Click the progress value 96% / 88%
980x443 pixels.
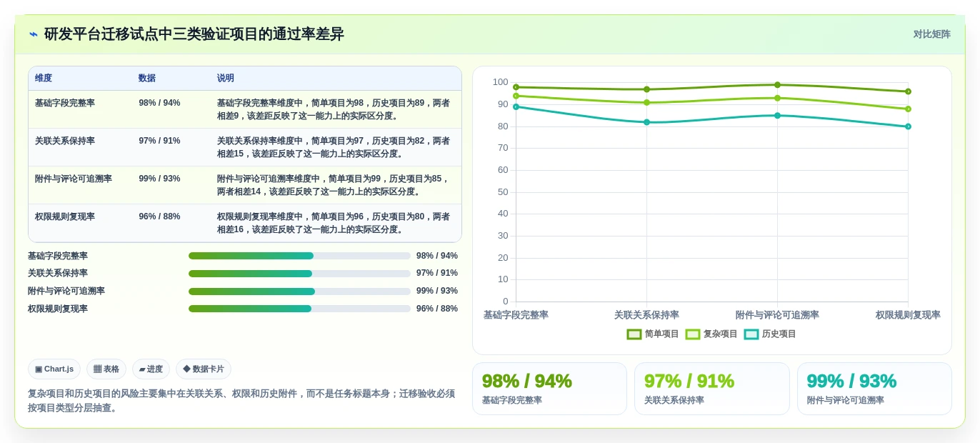point(437,309)
